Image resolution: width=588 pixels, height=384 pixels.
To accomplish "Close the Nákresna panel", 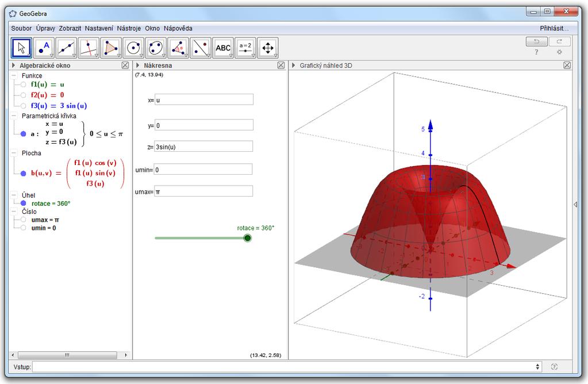I will (281, 66).
